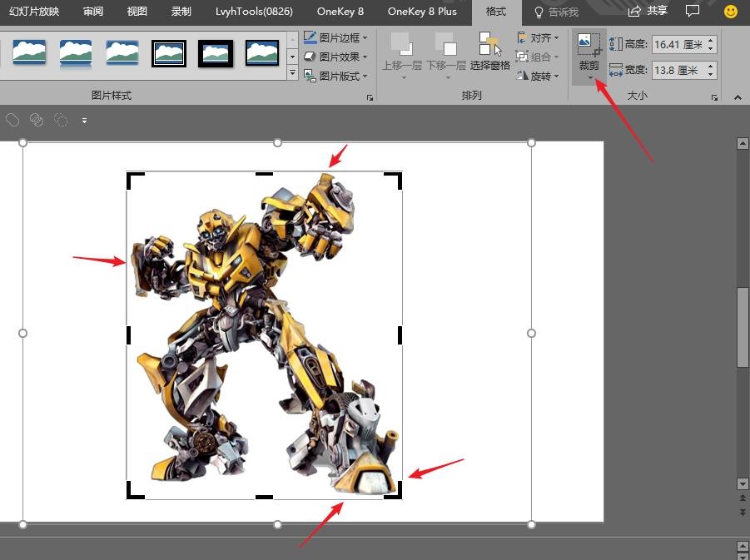Open the comments speech bubble icon

[x=692, y=11]
